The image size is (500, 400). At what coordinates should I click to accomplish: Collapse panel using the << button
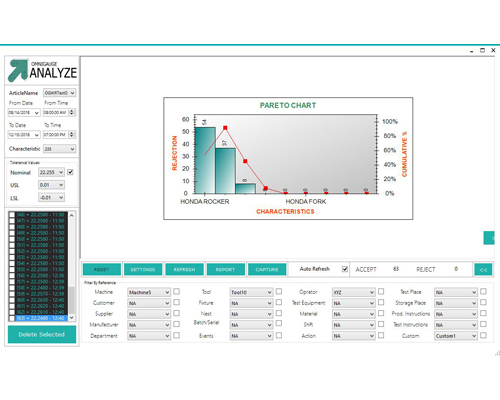tap(483, 270)
